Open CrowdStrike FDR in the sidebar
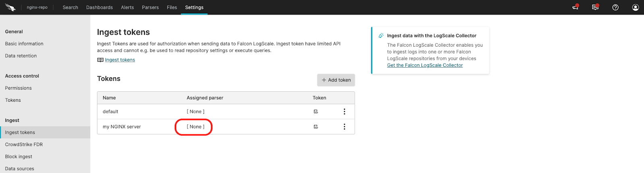Viewport: 644px width, 173px height. point(24,144)
